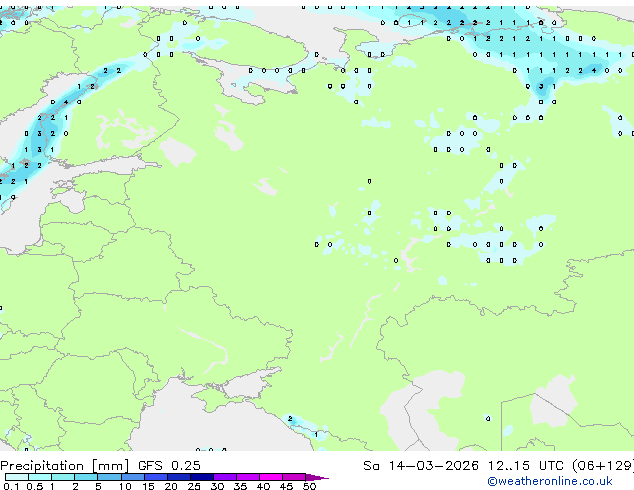
Task: Click the '40' legend scale label
Action: [x=263, y=486]
